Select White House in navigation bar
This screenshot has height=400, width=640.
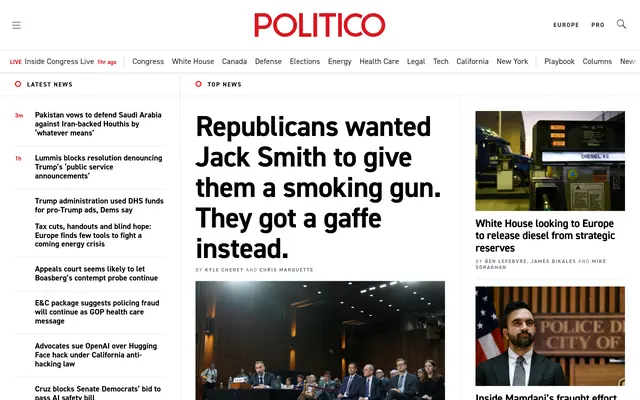193,61
